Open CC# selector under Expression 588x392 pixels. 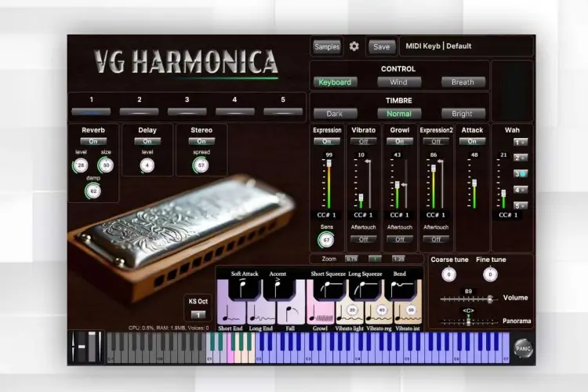[x=327, y=215]
